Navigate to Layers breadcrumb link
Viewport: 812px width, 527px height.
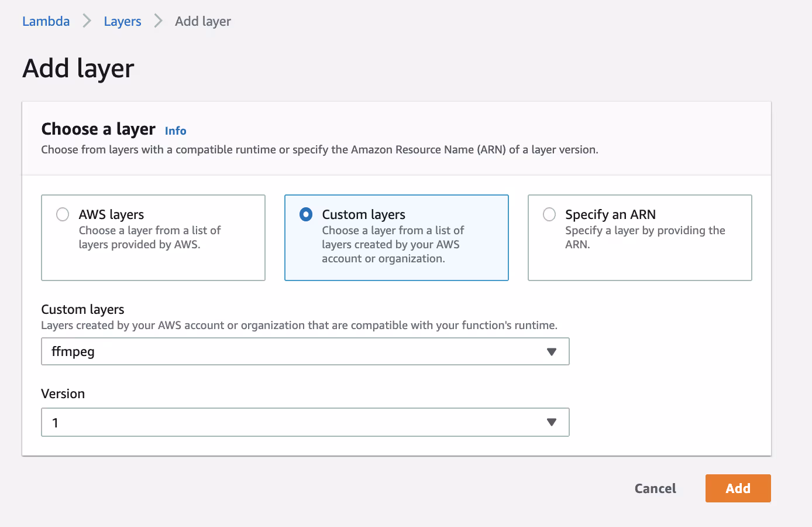(122, 21)
